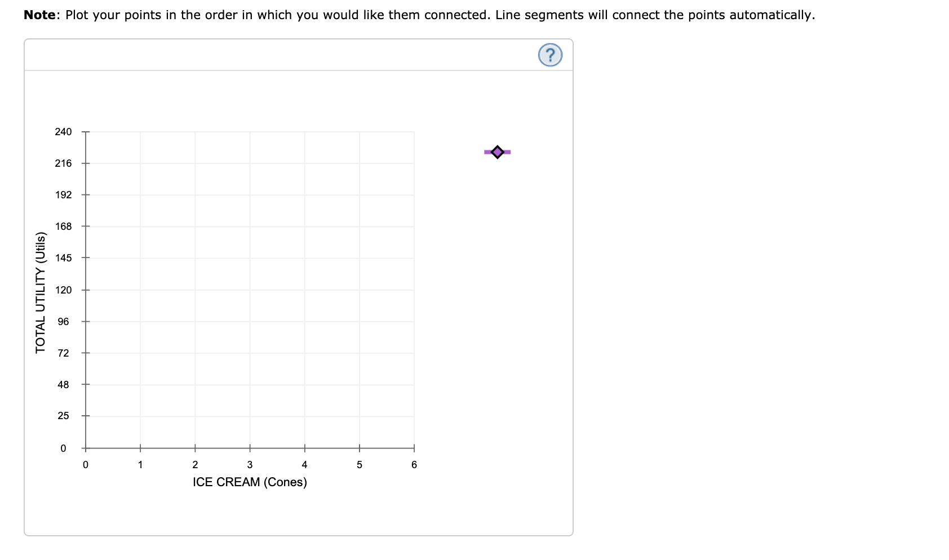Click the center of the empty graph grid
The image size is (949, 560).
pyautogui.click(x=250, y=290)
